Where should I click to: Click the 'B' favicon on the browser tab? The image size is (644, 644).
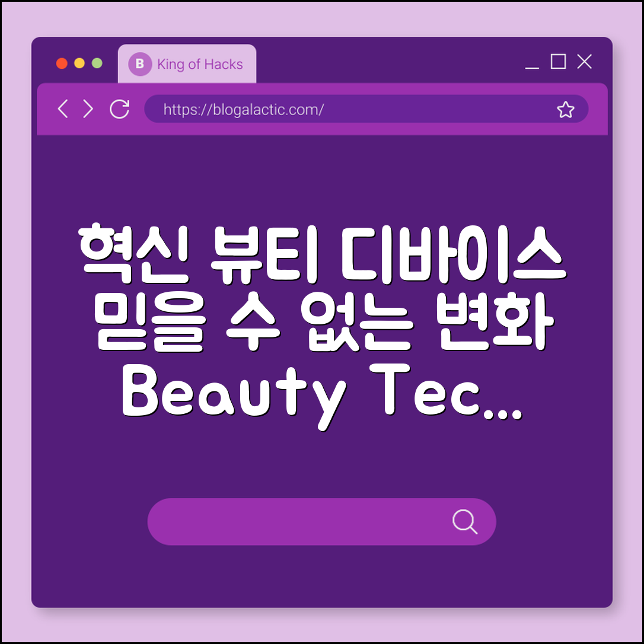140,64
